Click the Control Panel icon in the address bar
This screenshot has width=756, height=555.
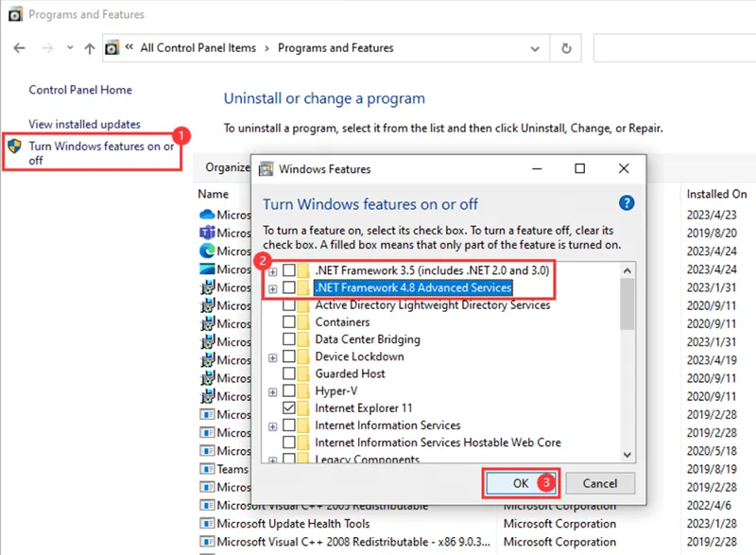112,45
